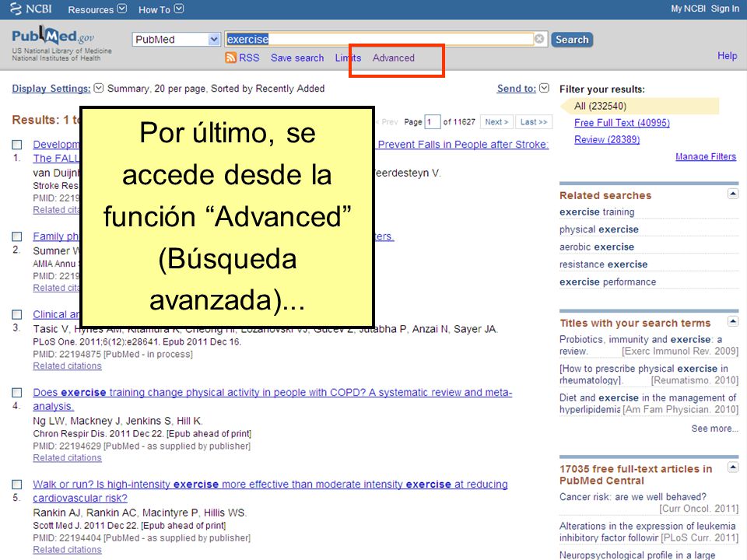Click See more titles link
This screenshot has width=747, height=560.
[714, 429]
